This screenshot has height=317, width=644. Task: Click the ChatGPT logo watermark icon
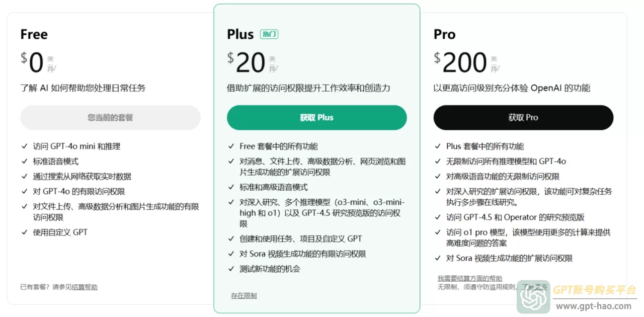pyautogui.click(x=533, y=297)
